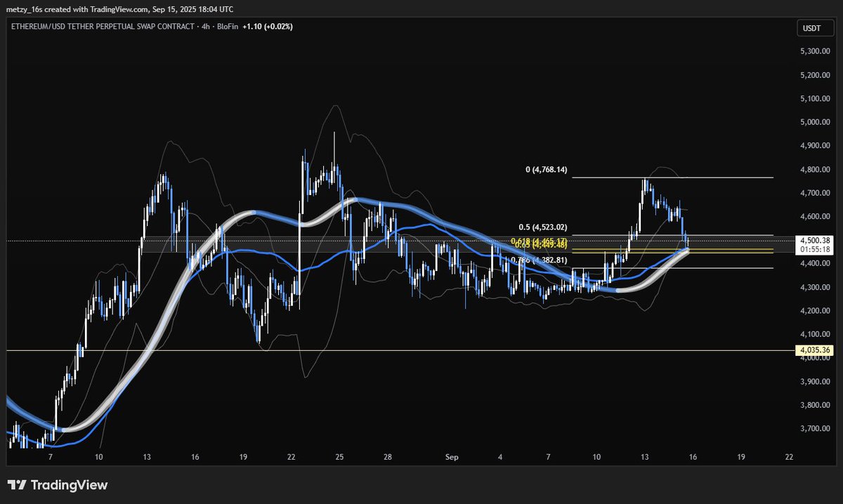The image size is (843, 504).
Task: Click the 4,800.00 price axis label
Action: click(x=815, y=169)
